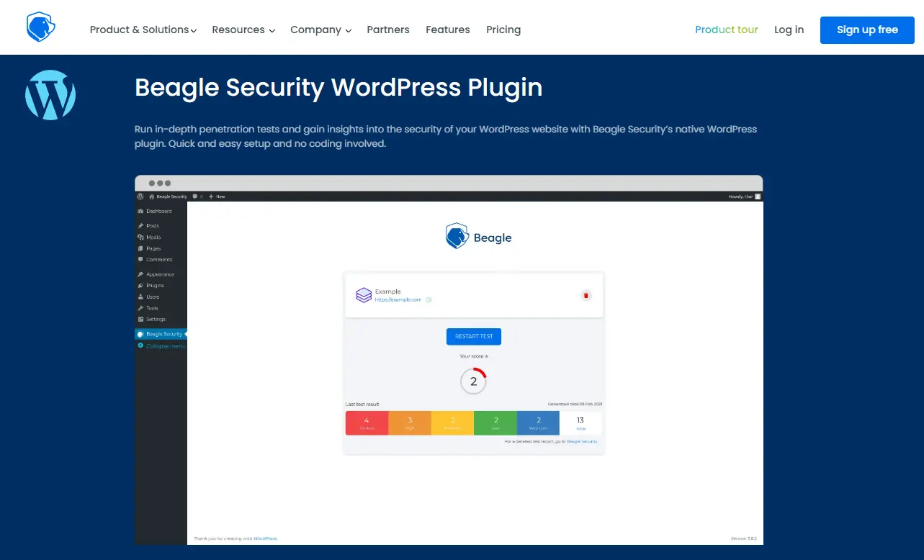The height and width of the screenshot is (560, 924).
Task: Click the Posts pin icon in sidebar
Action: point(140,225)
